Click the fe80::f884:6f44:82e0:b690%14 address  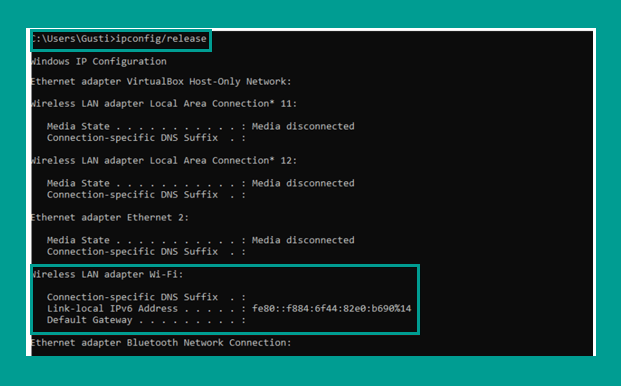(x=331, y=308)
